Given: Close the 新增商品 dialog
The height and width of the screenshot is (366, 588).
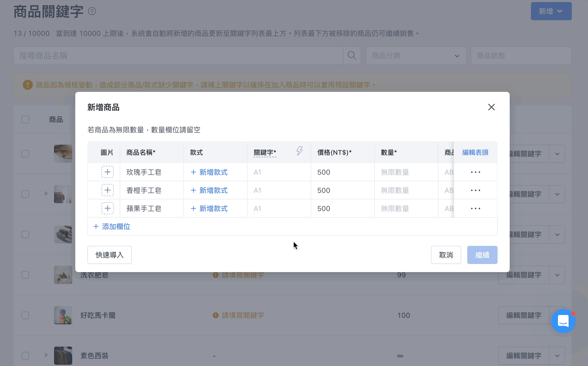Looking at the screenshot, I should 491,107.
